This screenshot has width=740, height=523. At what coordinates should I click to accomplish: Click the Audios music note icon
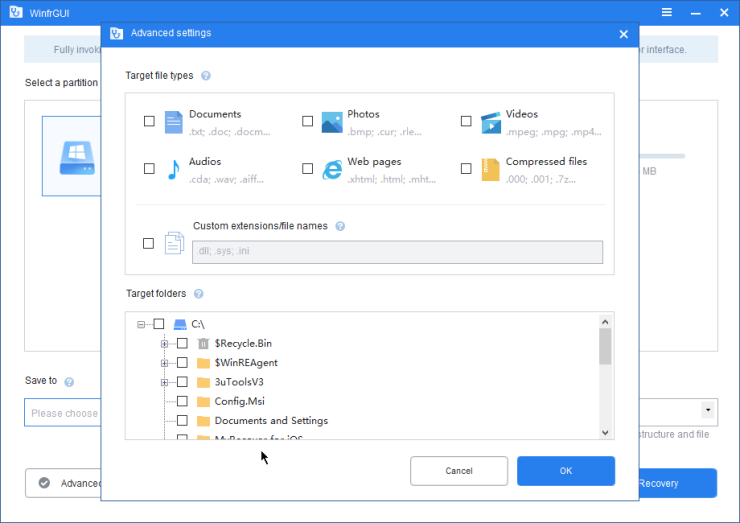pos(174,169)
